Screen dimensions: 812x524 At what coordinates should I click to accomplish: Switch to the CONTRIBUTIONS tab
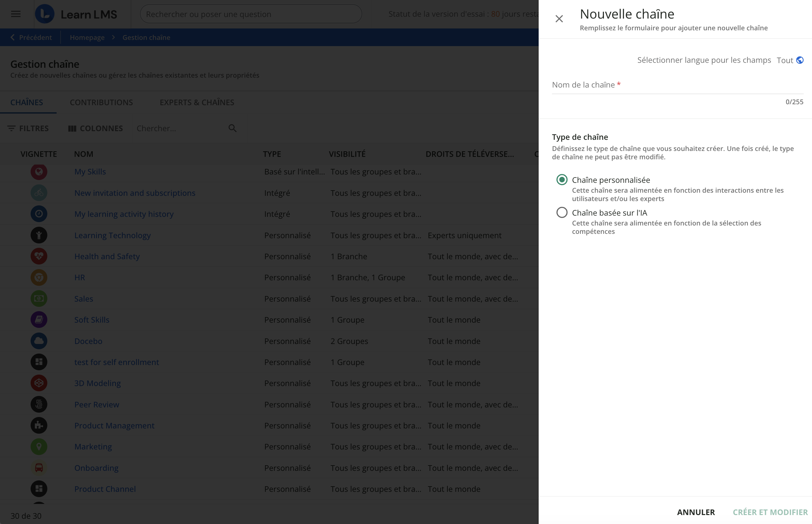pyautogui.click(x=101, y=102)
